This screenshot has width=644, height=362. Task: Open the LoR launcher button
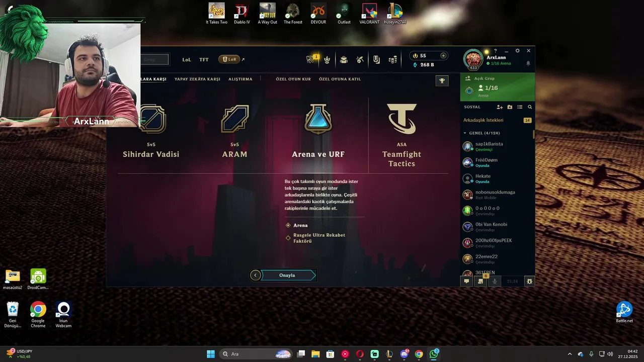(229, 59)
